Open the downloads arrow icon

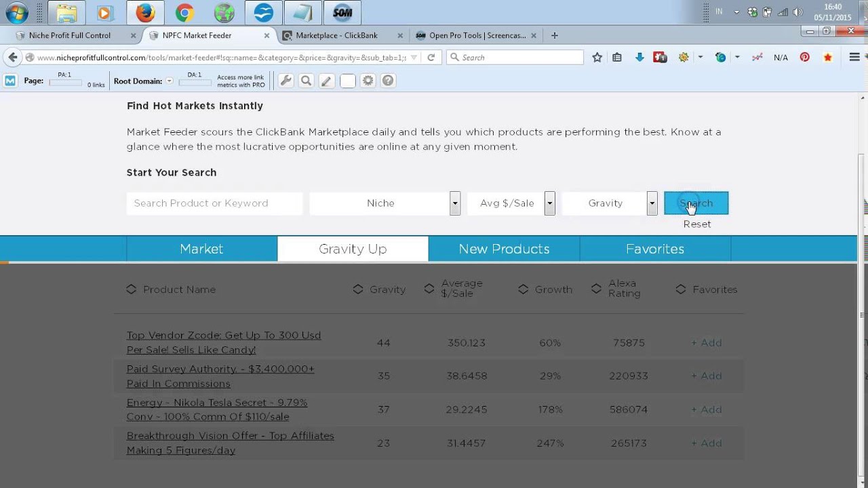pyautogui.click(x=639, y=58)
